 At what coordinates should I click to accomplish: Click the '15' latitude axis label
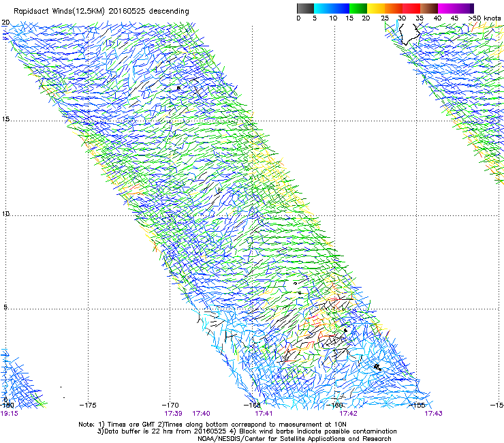pos(5,119)
